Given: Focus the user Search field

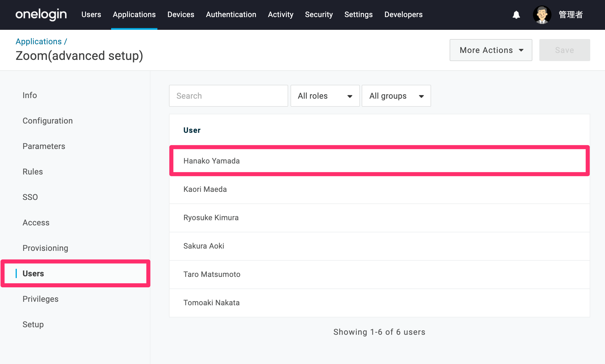Looking at the screenshot, I should 228,96.
